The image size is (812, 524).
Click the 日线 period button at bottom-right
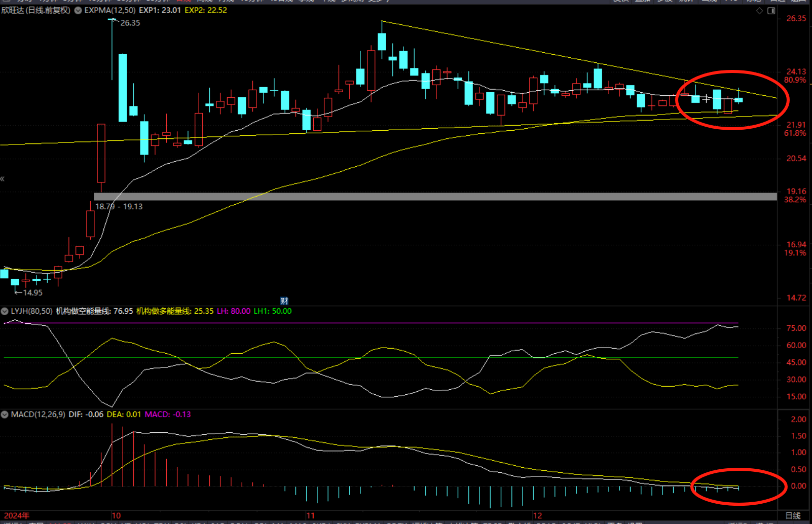point(793,515)
